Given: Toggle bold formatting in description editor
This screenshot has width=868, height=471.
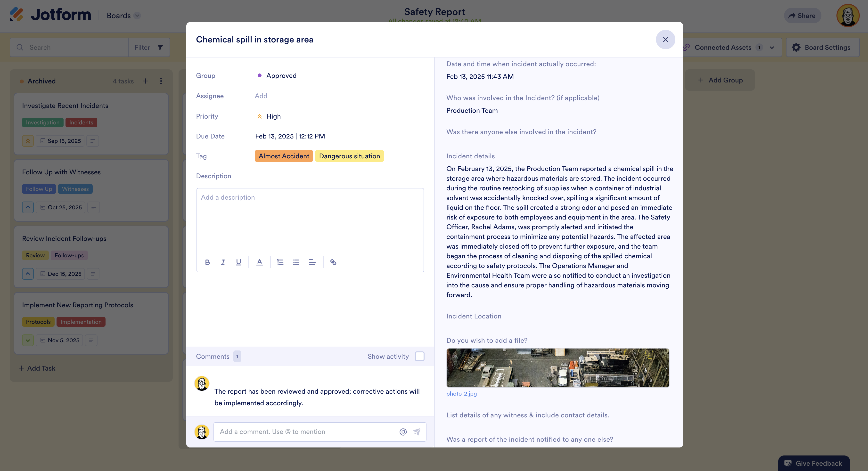Looking at the screenshot, I should [207, 262].
